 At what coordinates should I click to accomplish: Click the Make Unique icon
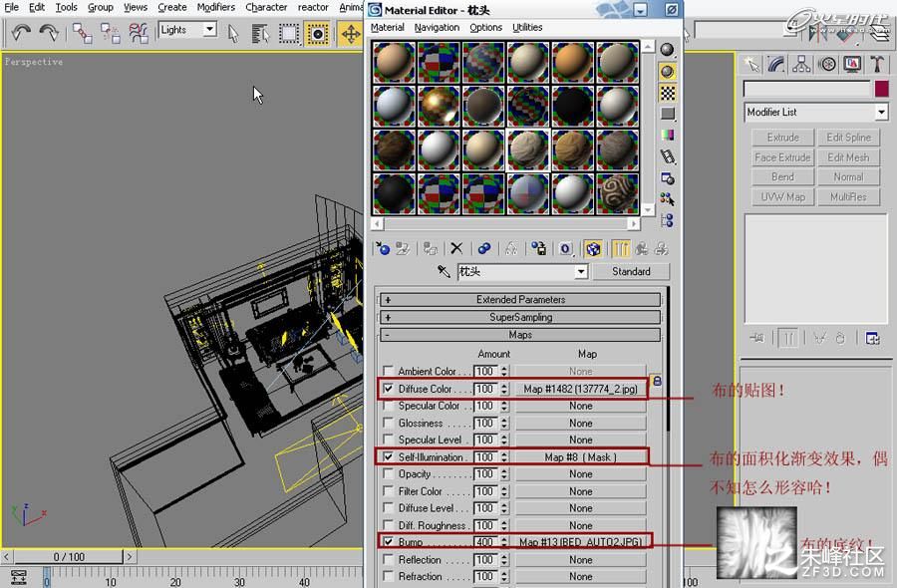tap(511, 248)
